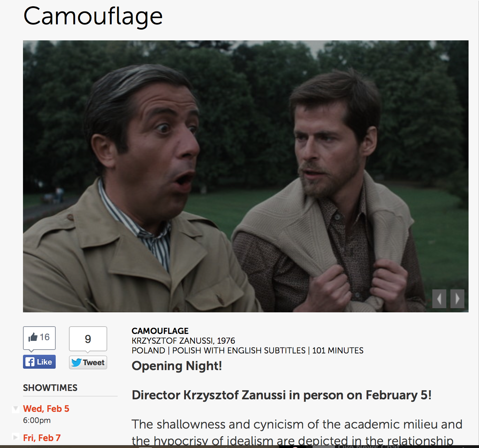Click the Twitter bird icon on Tweet
479x448 pixels.
tap(76, 362)
